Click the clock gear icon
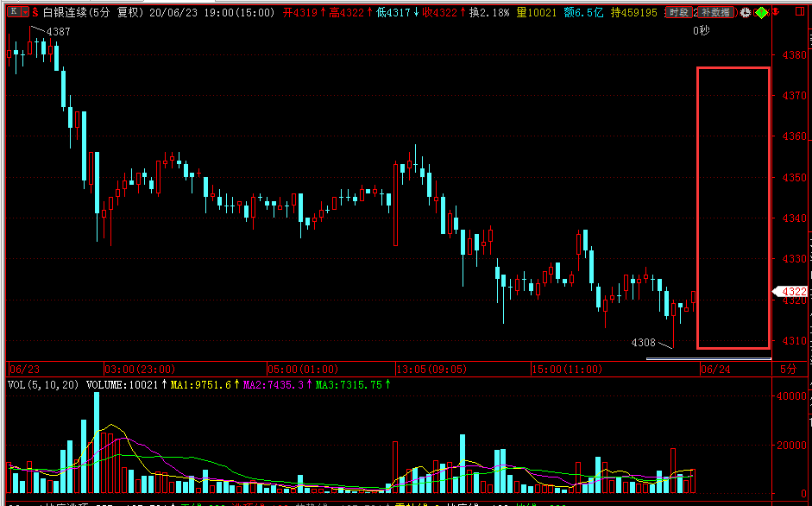Viewport: 812px width, 506px height. pos(746,12)
